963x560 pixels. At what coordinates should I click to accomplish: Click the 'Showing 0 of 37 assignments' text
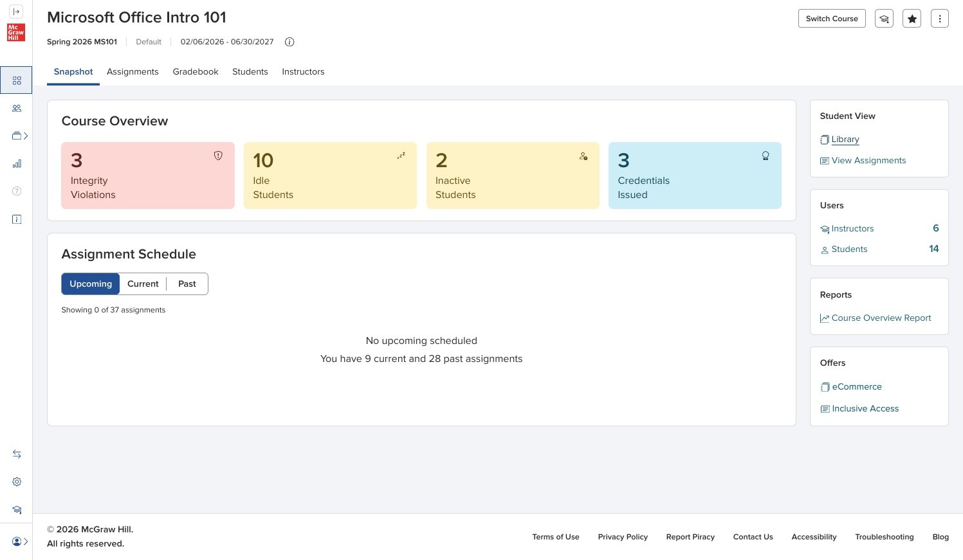coord(113,310)
